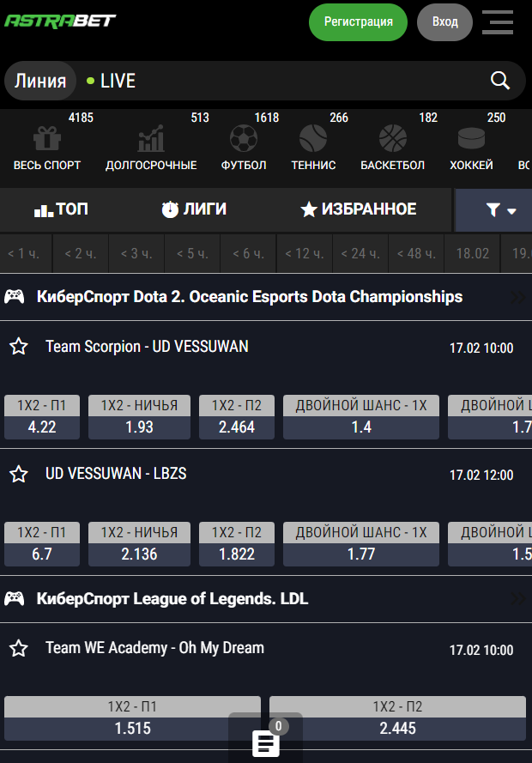Viewport: 532px width, 763px height.
Task: Click the Вход login button
Action: tap(444, 22)
